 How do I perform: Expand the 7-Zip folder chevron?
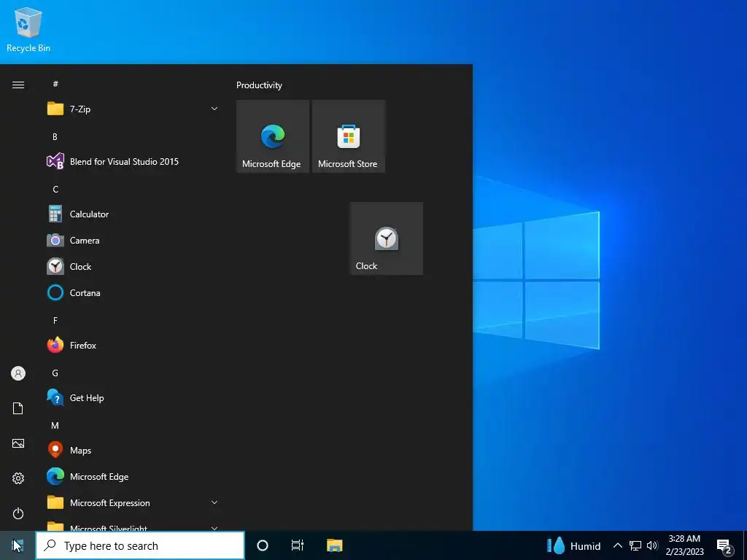214,109
